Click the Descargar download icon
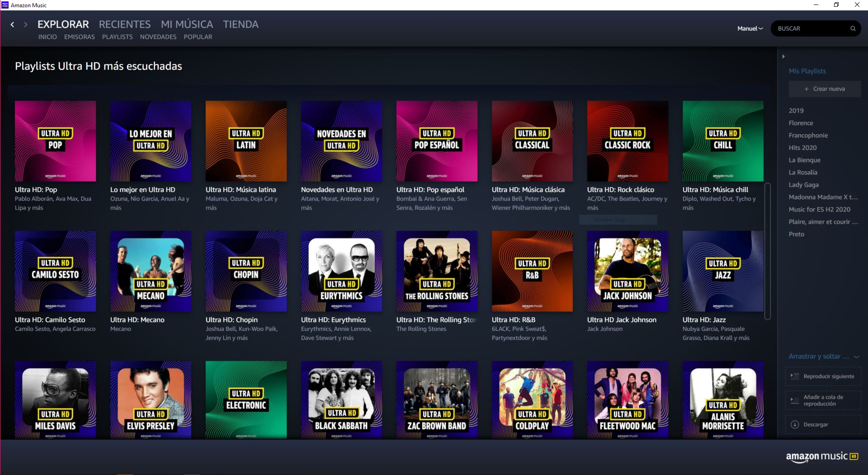This screenshot has width=868, height=475. pos(794,424)
